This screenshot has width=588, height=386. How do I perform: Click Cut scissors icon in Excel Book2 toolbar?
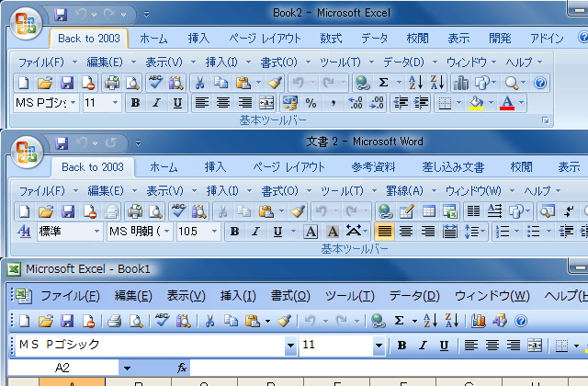(199, 83)
